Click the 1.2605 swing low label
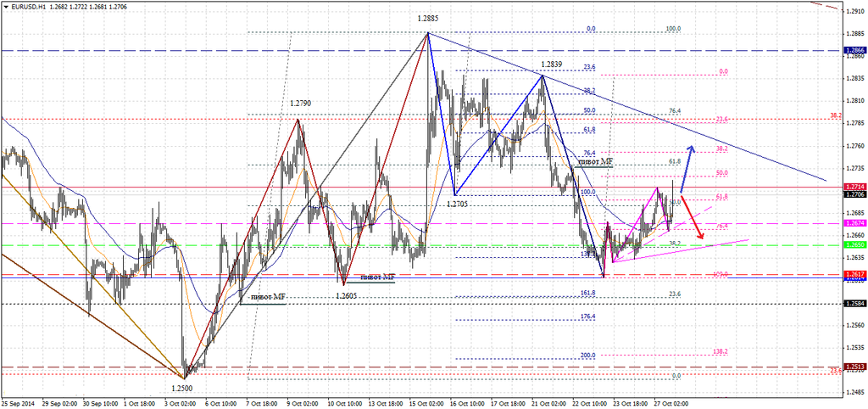The width and height of the screenshot is (868, 409). click(x=347, y=296)
